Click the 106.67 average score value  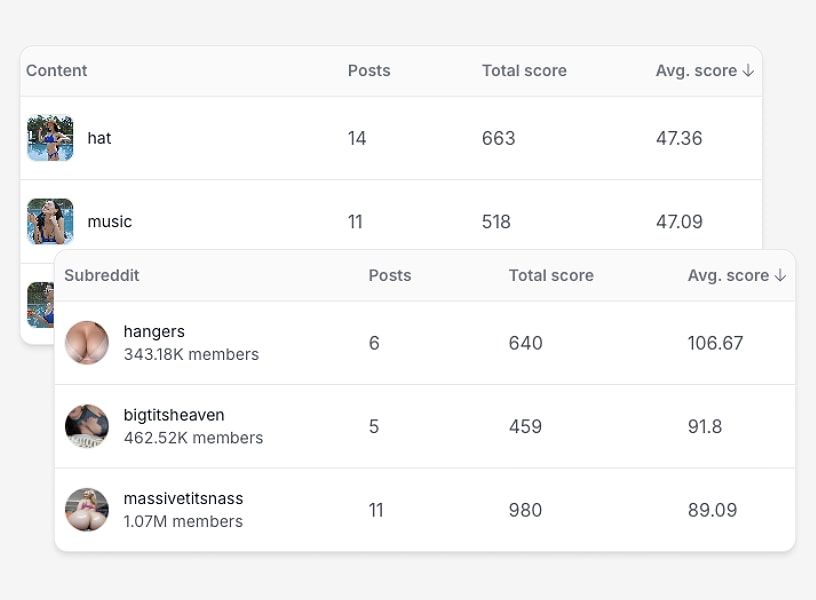coord(715,343)
